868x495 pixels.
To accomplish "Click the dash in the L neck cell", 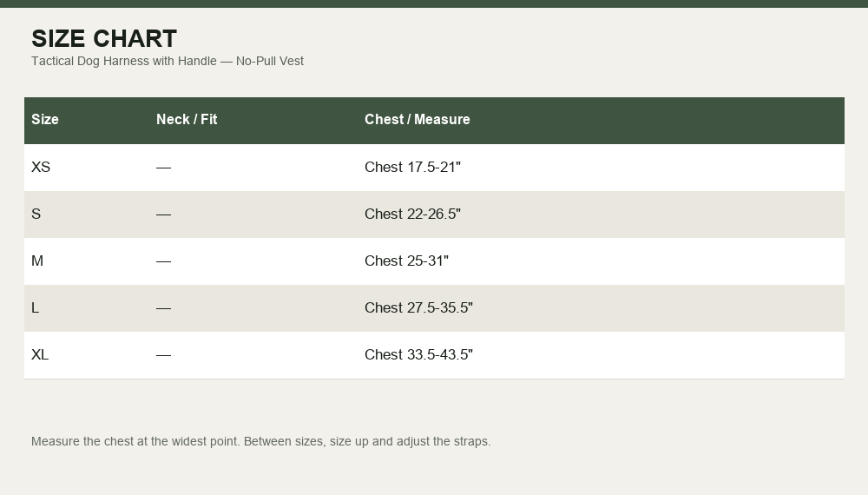I will (163, 307).
